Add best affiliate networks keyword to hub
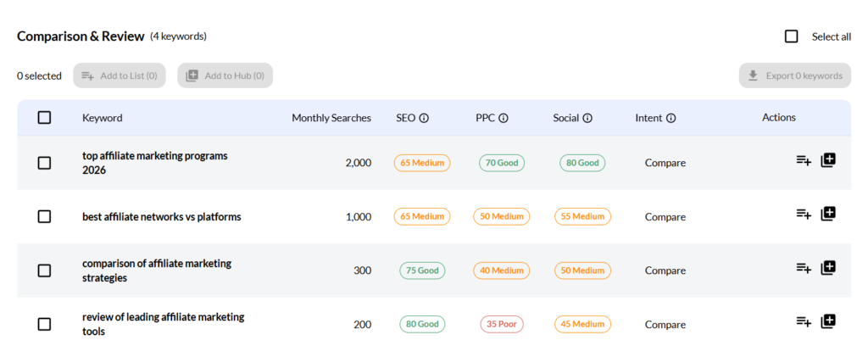Image resolution: width=868 pixels, height=357 pixels. [x=828, y=214]
